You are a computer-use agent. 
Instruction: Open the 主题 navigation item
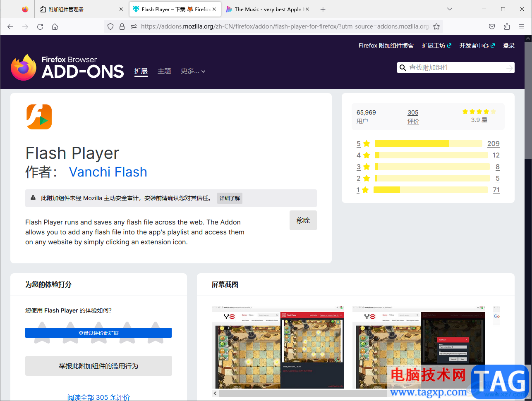point(164,71)
